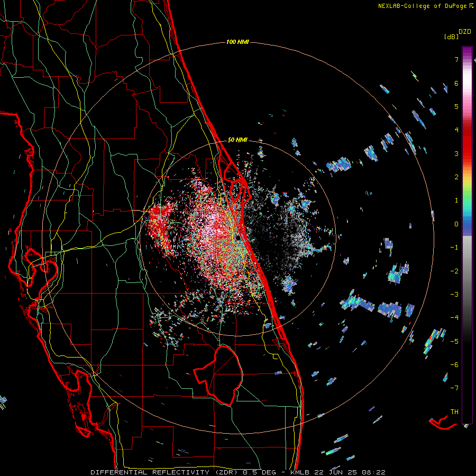Click the 3 value on the color scale

[456, 153]
